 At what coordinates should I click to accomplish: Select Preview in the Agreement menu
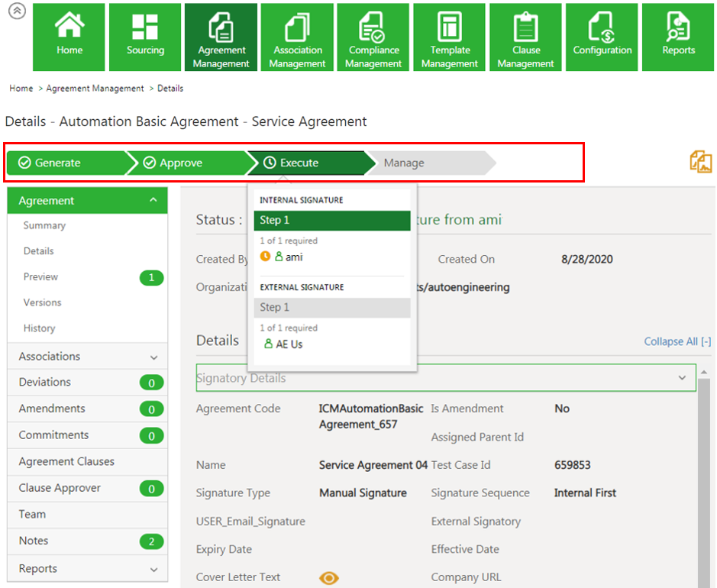coord(40,277)
